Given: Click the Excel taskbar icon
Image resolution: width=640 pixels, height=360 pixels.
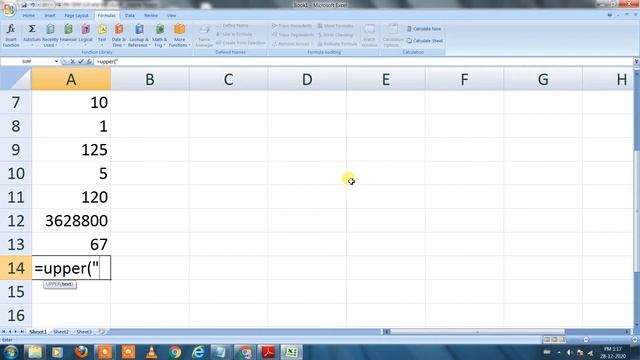Looking at the screenshot, I should pos(291,352).
